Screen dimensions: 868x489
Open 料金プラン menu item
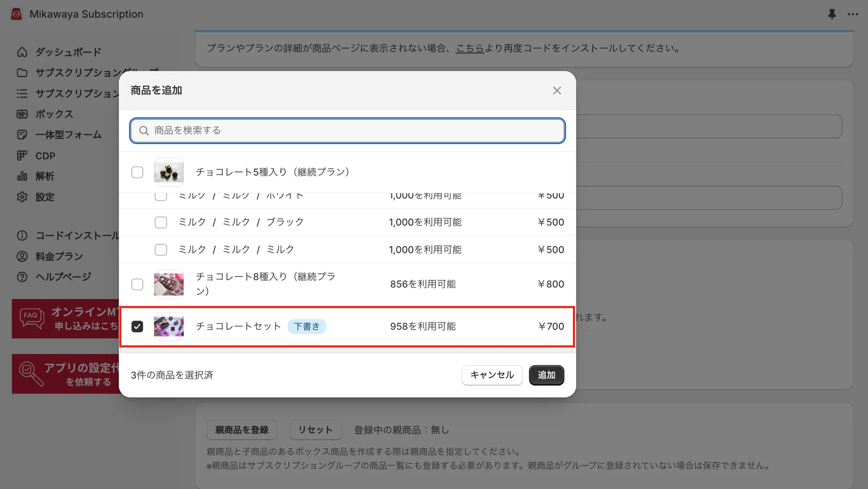pos(59,256)
